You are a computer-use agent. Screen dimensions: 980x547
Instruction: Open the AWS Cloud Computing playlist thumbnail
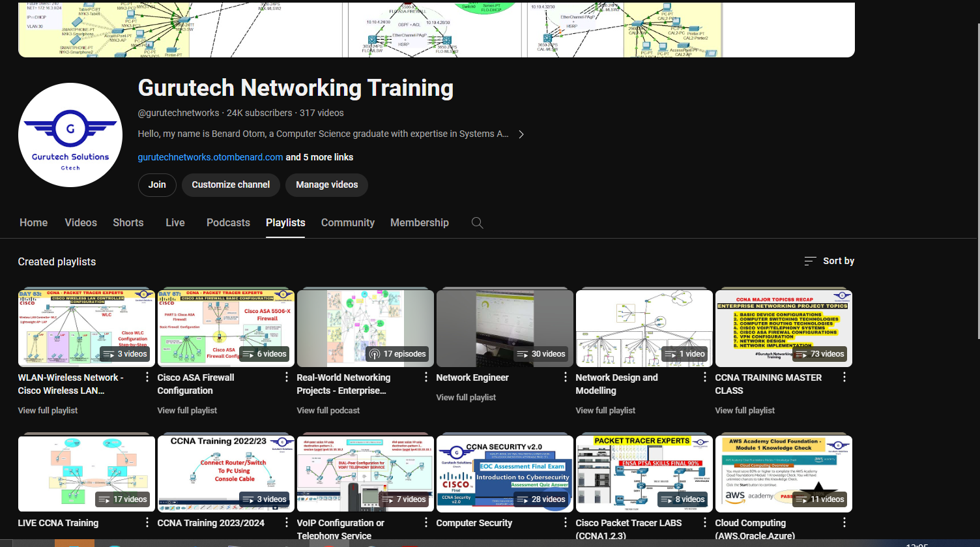coord(783,473)
